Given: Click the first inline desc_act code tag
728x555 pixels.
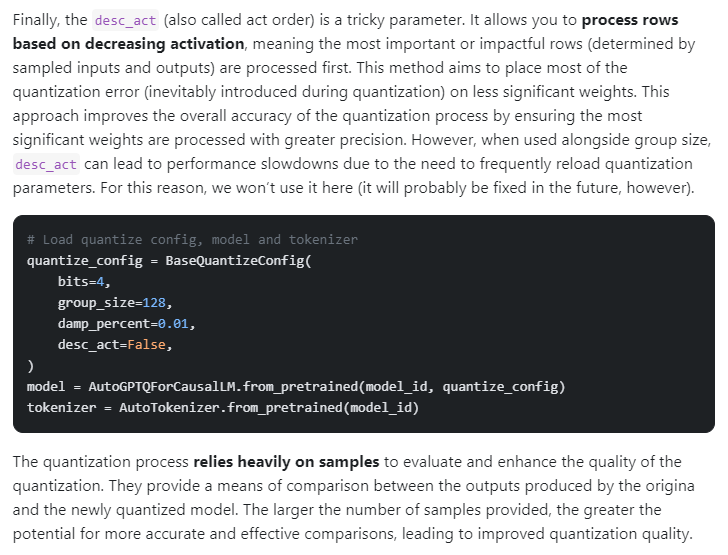Looking at the screenshot, I should click(x=125, y=21).
